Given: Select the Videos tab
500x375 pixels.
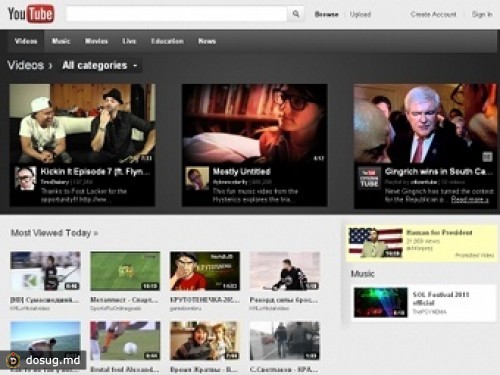Looking at the screenshot, I should (x=26, y=41).
